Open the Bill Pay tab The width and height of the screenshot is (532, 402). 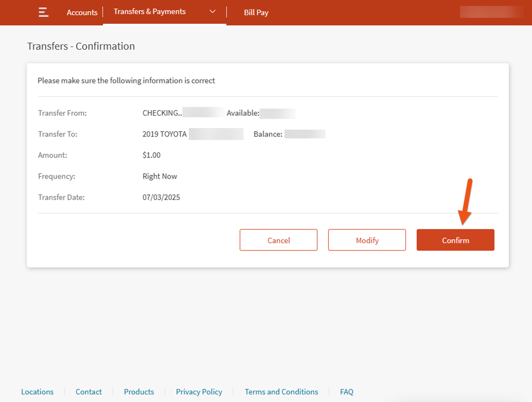click(256, 13)
